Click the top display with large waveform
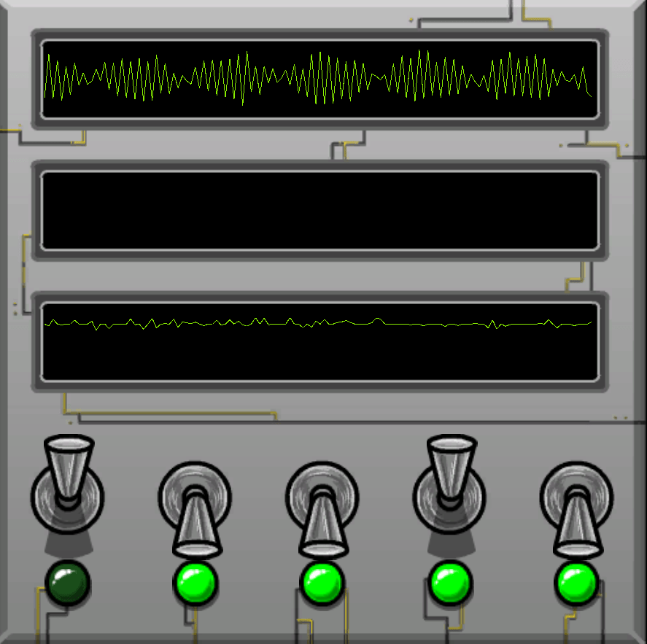The height and width of the screenshot is (644, 647). 319,79
